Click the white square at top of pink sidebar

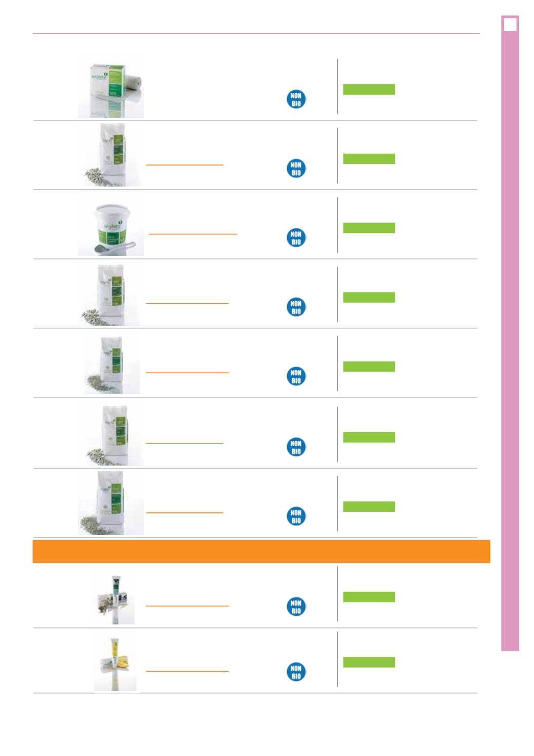510,24
